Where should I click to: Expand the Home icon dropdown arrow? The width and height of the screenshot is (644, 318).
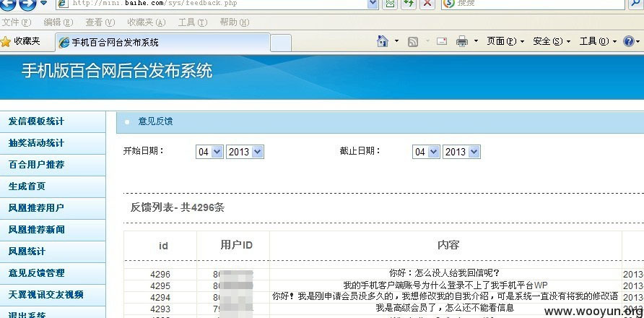coord(396,41)
